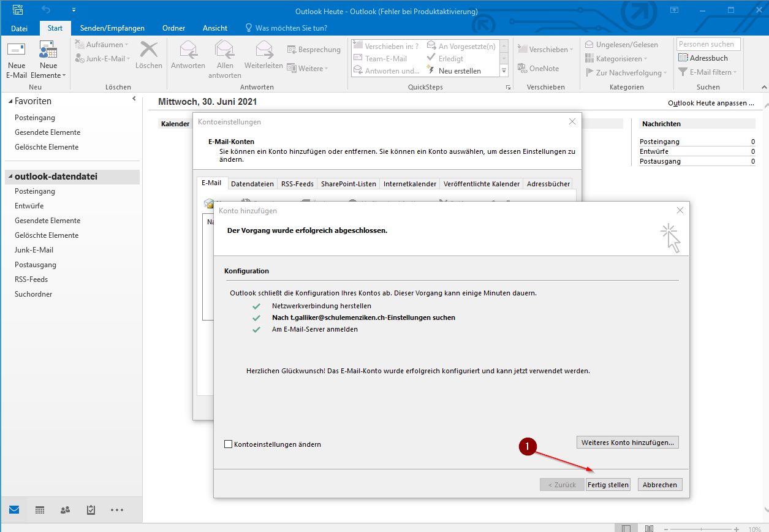Click Fertig stellen button
The image size is (769, 532).
tap(608, 485)
